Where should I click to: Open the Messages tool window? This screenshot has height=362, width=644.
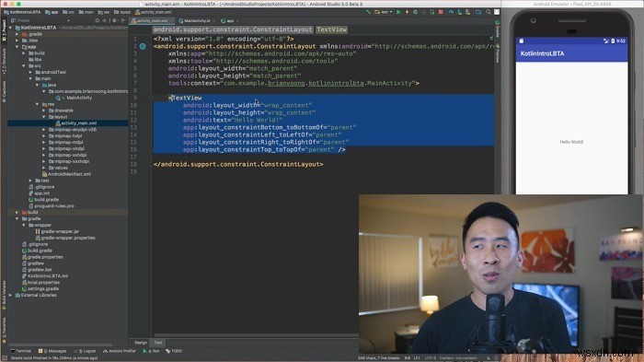tap(52, 351)
